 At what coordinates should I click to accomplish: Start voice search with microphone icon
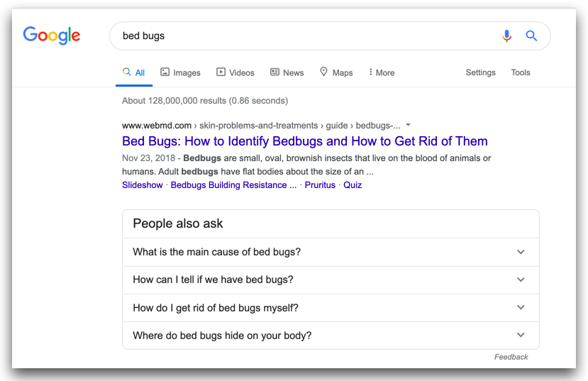pos(506,35)
